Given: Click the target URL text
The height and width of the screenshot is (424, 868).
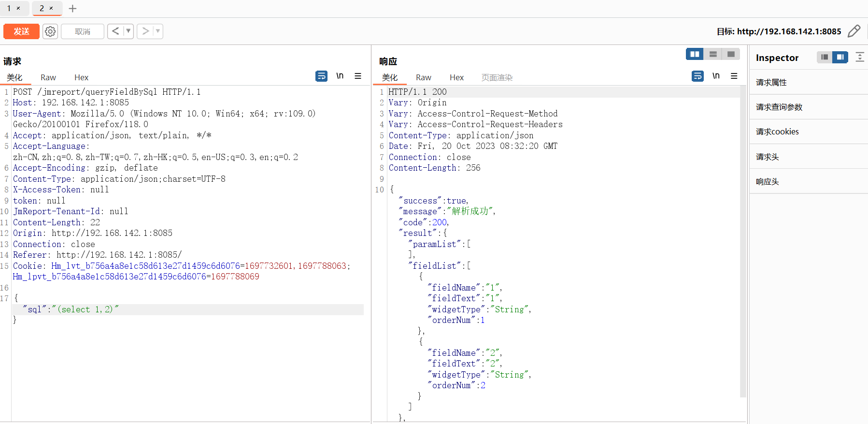Looking at the screenshot, I should pyautogui.click(x=789, y=31).
